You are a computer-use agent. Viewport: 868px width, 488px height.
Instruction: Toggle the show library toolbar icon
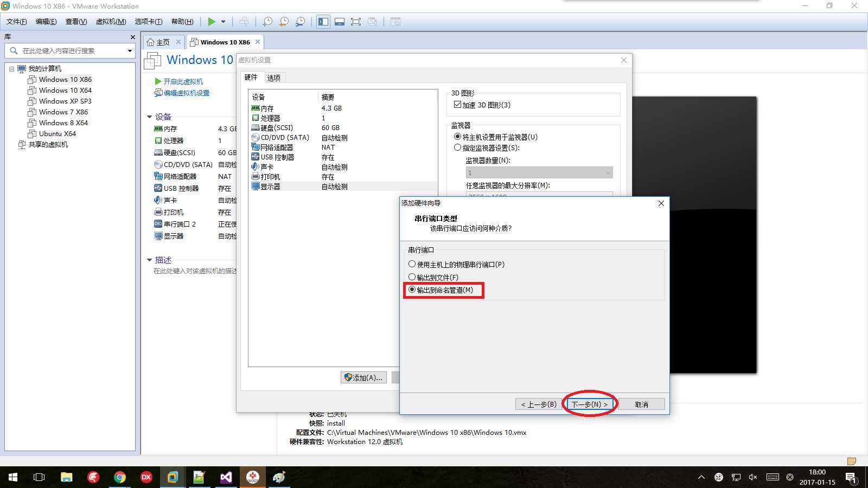click(323, 22)
